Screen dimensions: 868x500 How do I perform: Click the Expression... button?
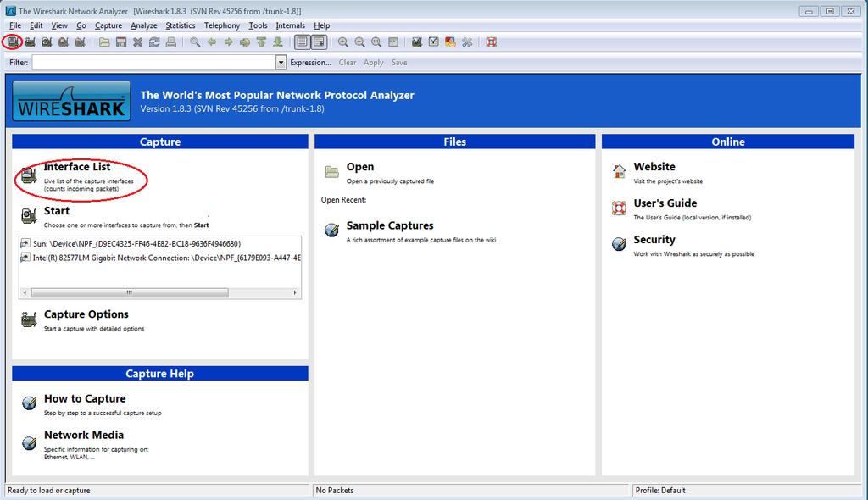pyautogui.click(x=310, y=63)
